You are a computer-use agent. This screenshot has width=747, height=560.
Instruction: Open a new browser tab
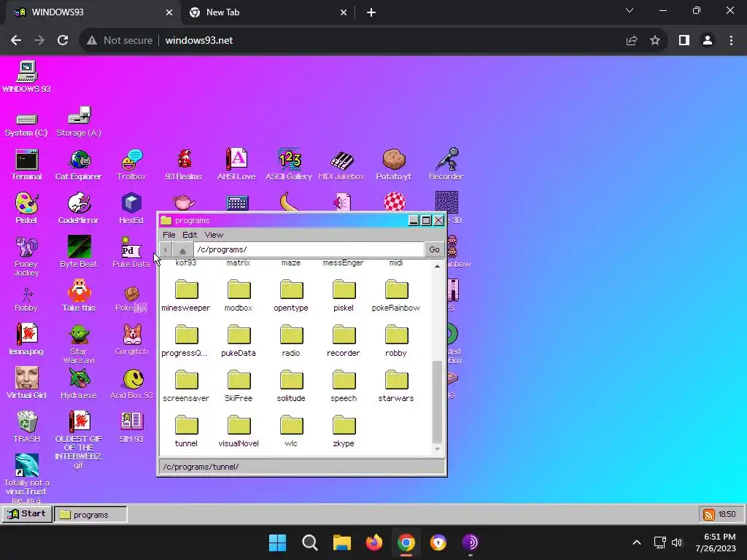point(371,12)
